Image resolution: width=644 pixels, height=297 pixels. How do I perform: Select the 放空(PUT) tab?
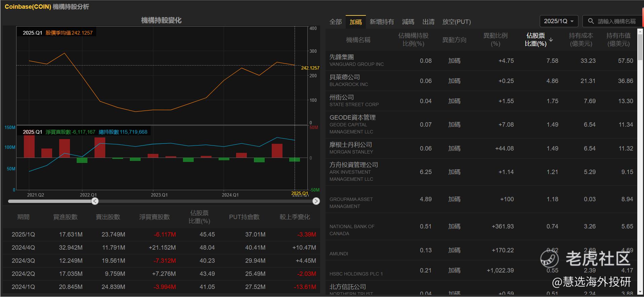(x=456, y=22)
